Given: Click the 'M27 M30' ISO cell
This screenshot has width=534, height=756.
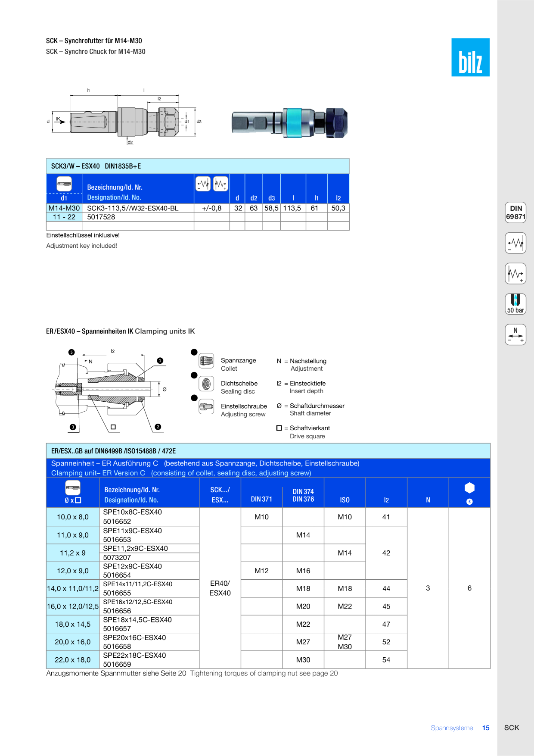Looking at the screenshot, I should (x=345, y=642).
